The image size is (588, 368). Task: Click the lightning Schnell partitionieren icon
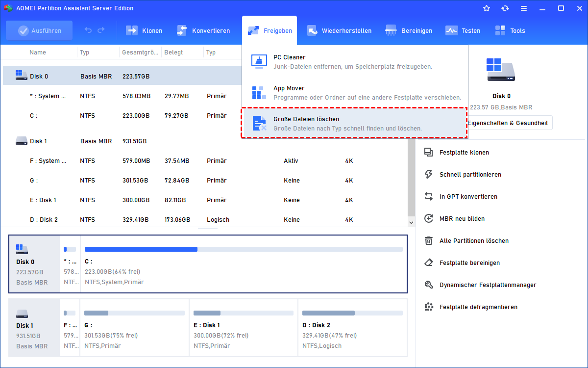429,175
